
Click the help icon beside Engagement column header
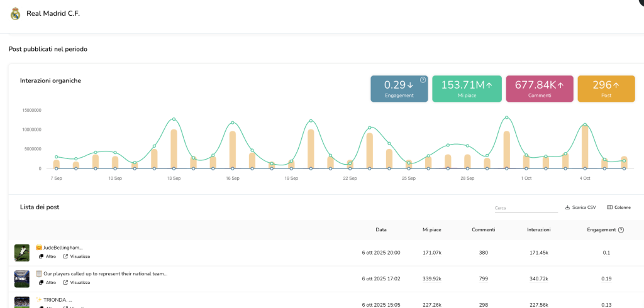(621, 230)
